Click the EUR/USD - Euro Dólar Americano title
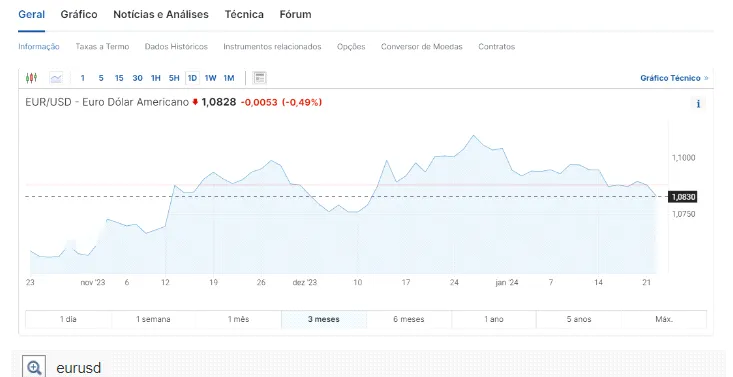733x377 pixels. tap(107, 102)
